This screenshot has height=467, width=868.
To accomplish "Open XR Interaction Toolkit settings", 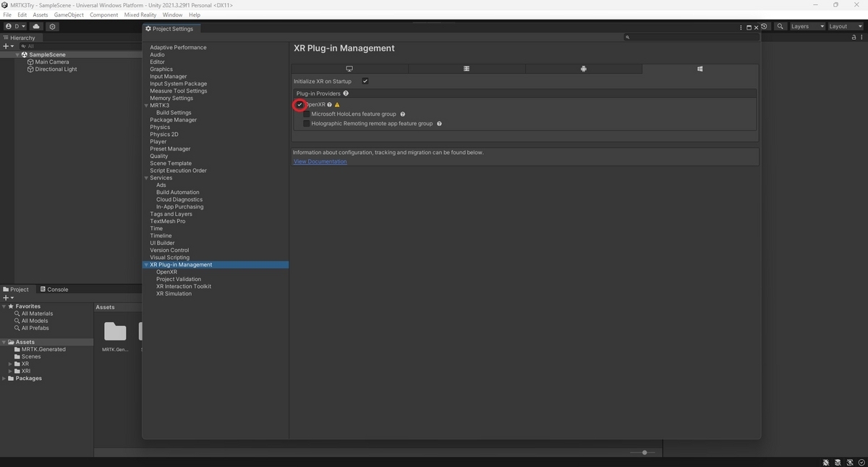I will coord(184,287).
